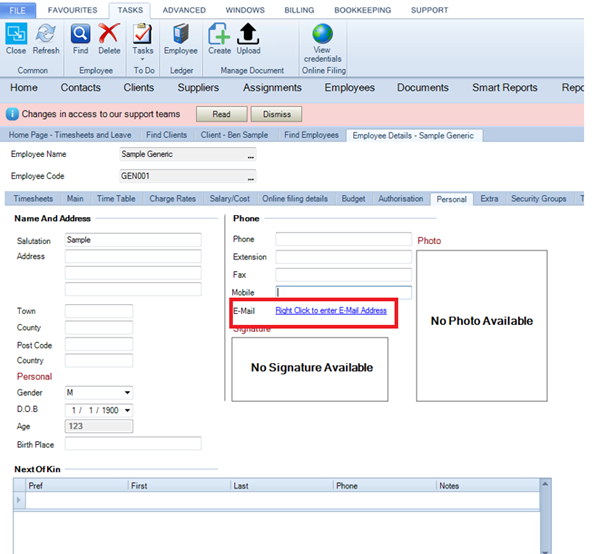This screenshot has width=601, height=554.
Task: Click the Refresh icon in Common group
Action: click(x=46, y=34)
